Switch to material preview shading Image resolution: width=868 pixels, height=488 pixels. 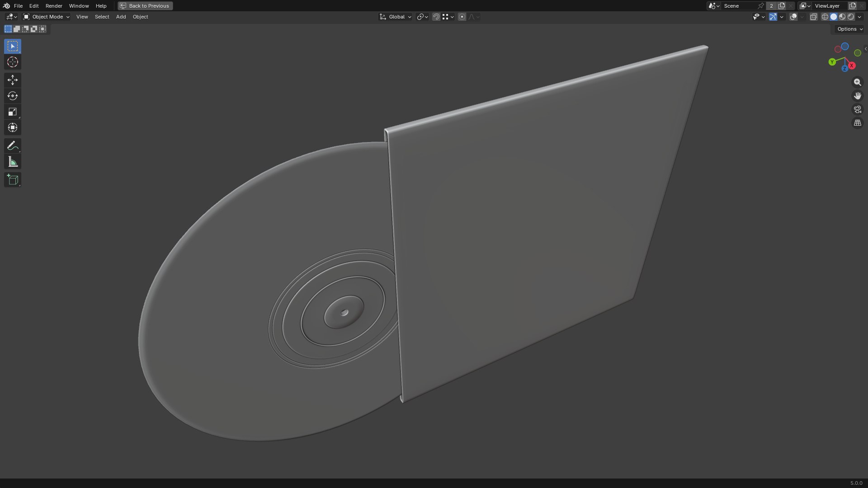point(842,17)
